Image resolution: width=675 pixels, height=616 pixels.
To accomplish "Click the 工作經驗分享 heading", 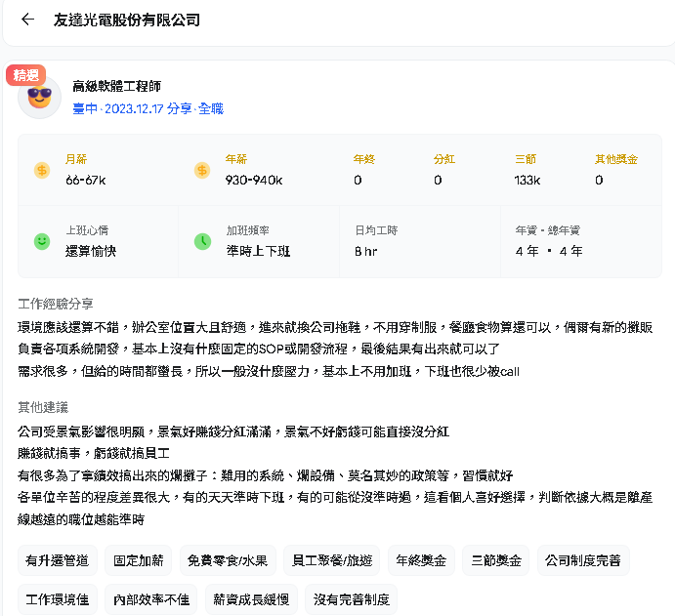I will [56, 305].
